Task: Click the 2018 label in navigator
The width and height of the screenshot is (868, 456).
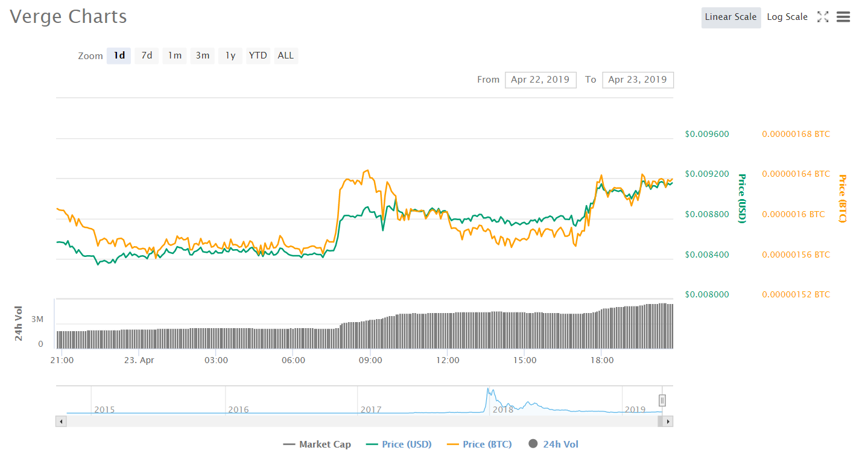Action: click(503, 410)
